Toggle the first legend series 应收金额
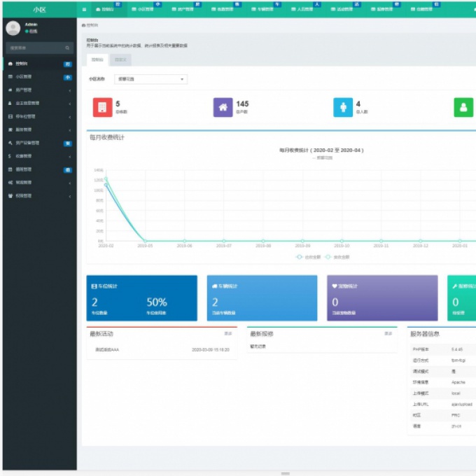Image resolution: width=476 pixels, height=476 pixels. tap(308, 257)
